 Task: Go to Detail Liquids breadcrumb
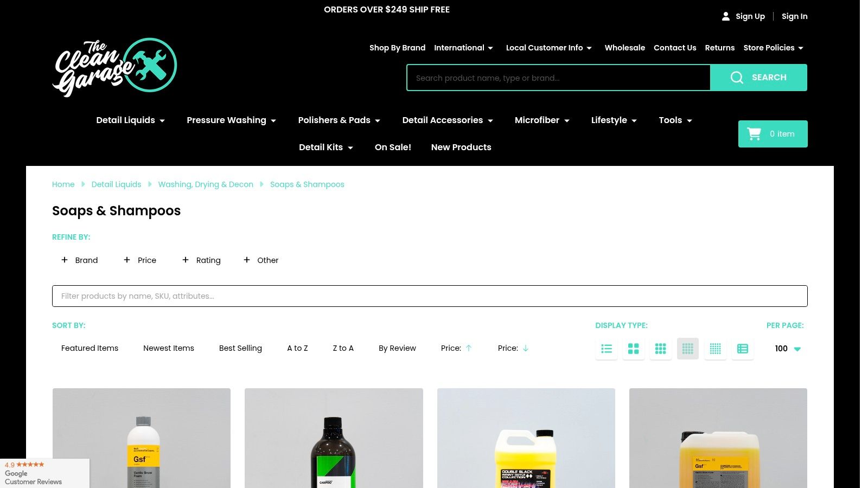(116, 184)
